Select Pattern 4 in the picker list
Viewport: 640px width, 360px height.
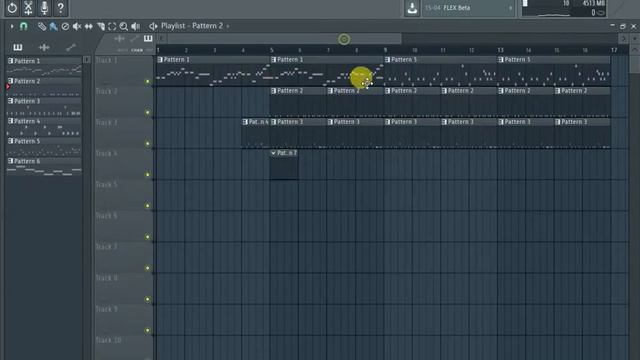point(44,127)
